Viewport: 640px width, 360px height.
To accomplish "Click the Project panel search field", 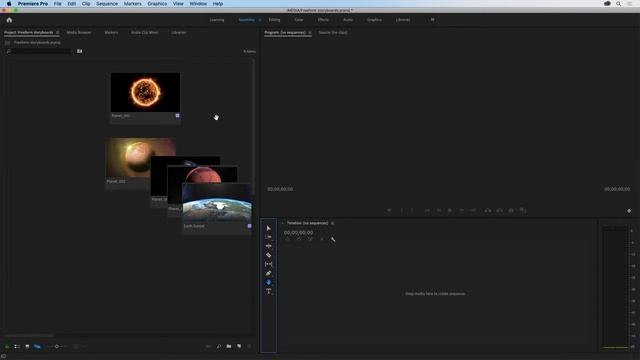I will (38, 51).
